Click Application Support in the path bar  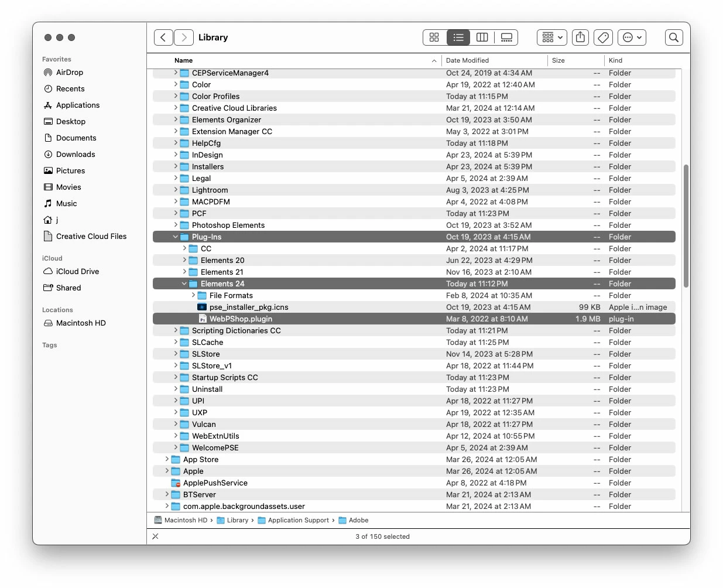[x=293, y=520]
